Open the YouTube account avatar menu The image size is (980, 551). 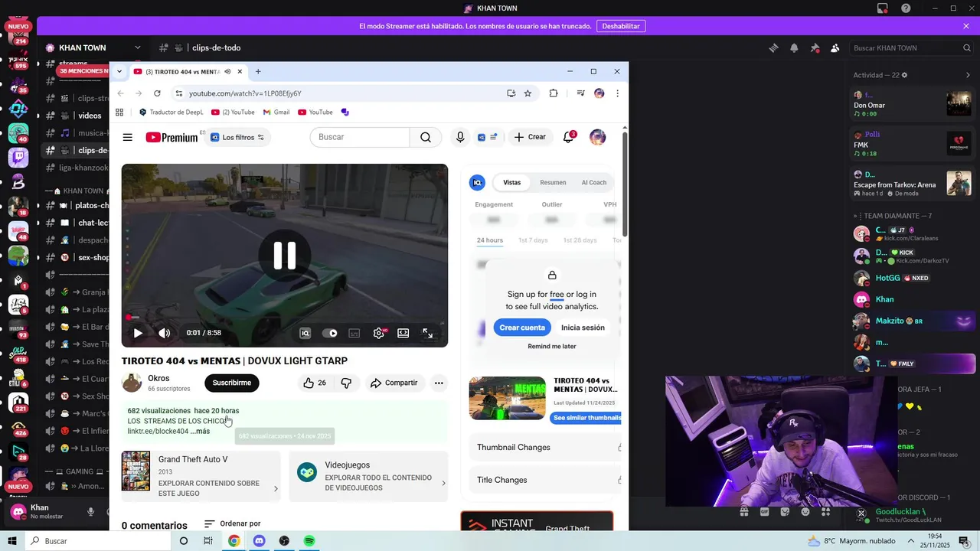click(x=598, y=137)
